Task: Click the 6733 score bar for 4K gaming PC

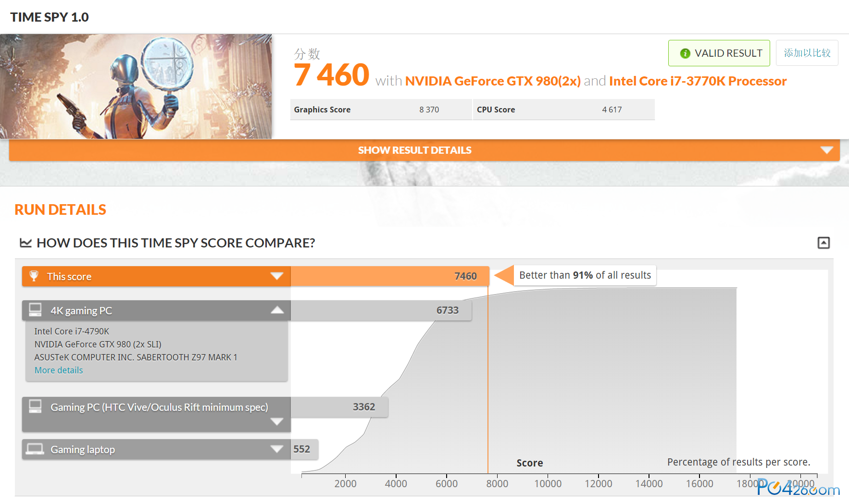Action: [381, 310]
